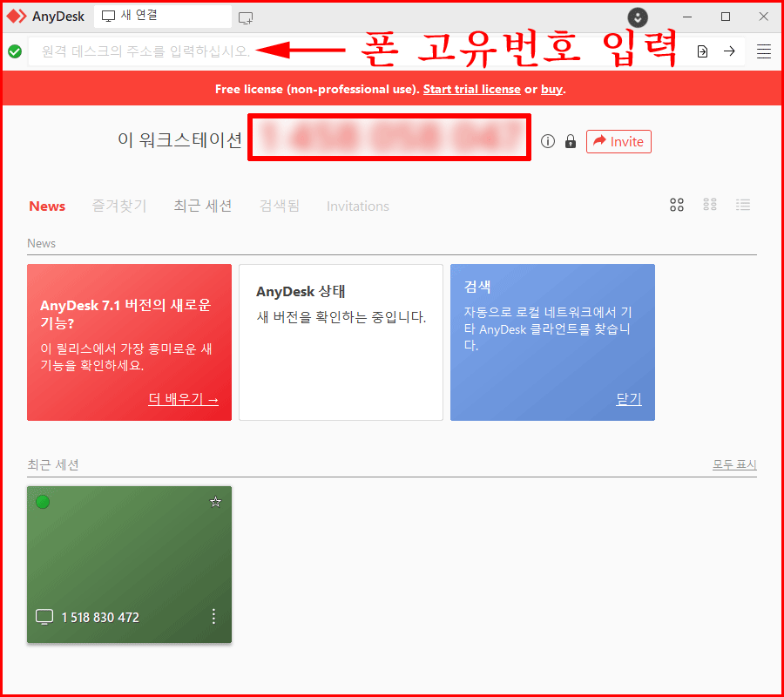Screen dimensions: 784x697
Task: Maximize the AnyDesk window
Action: [726, 17]
